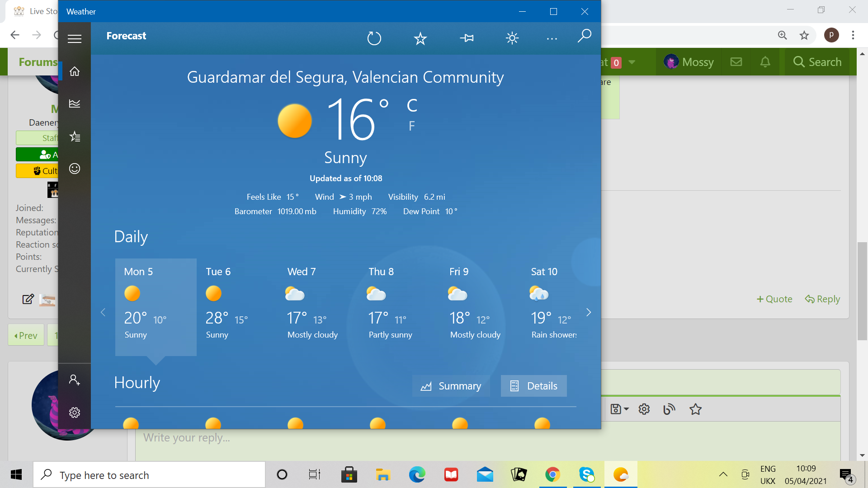
Task: Open Chrome three-dot menu
Action: click(853, 35)
